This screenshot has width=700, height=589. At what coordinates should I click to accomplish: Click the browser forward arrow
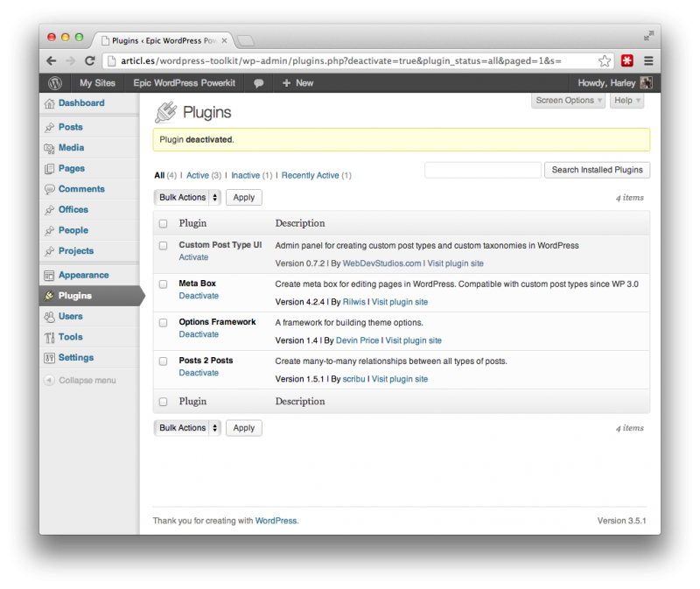click(71, 60)
